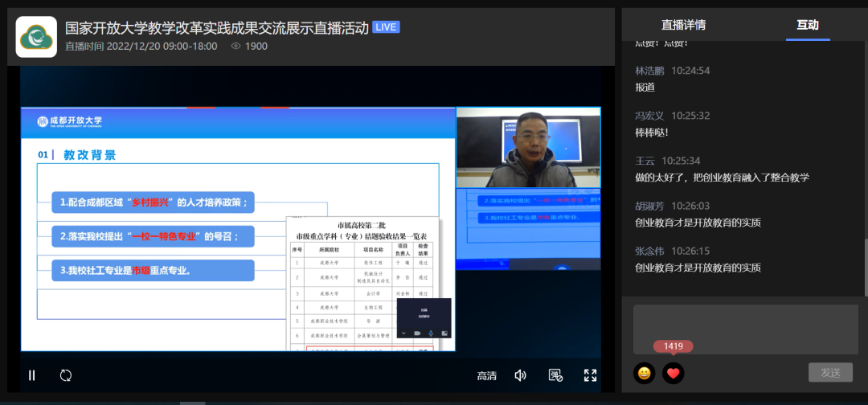
Task: Expand the chevron in the meeting overlay
Action: pos(403,332)
